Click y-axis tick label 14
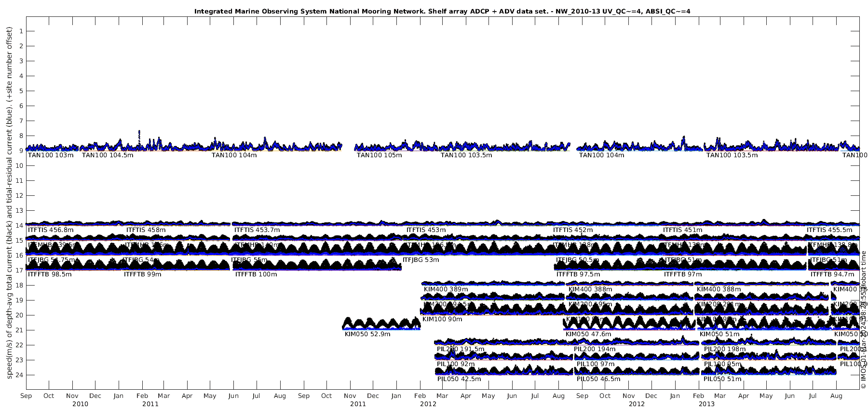Image resolution: width=868 pixels, height=410 pixels. (19, 226)
